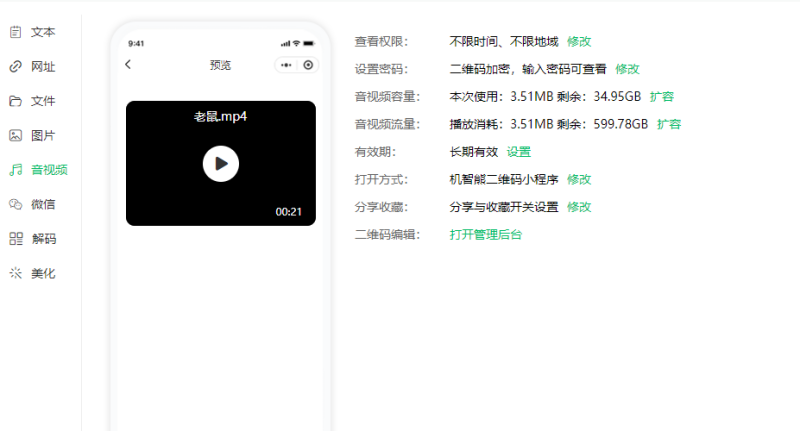Set the 有效期 validity period

pos(518,152)
